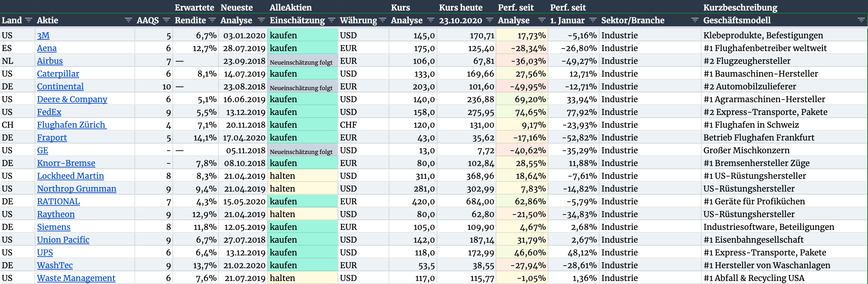Viewport: 868px width, 284px height.
Task: Open filter icon for AlleAktien Einschätzung column
Action: [332, 20]
